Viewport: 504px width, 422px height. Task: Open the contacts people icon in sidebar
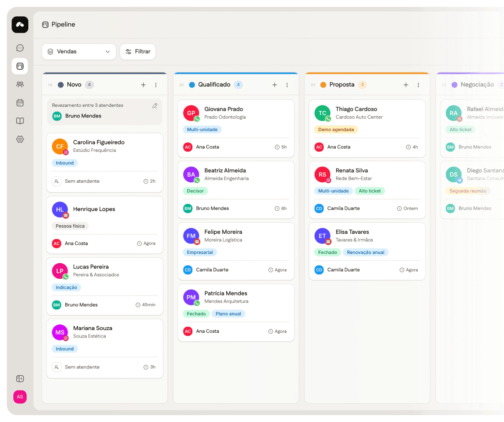(20, 84)
